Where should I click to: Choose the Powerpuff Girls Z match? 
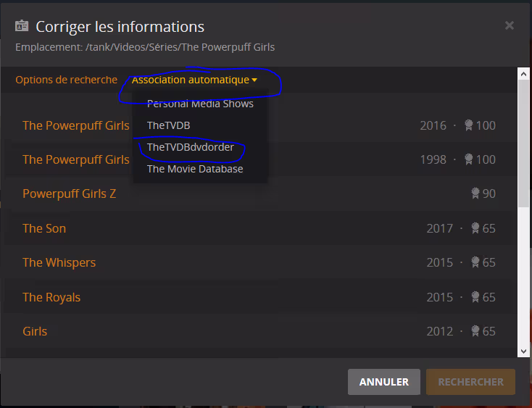pos(69,193)
